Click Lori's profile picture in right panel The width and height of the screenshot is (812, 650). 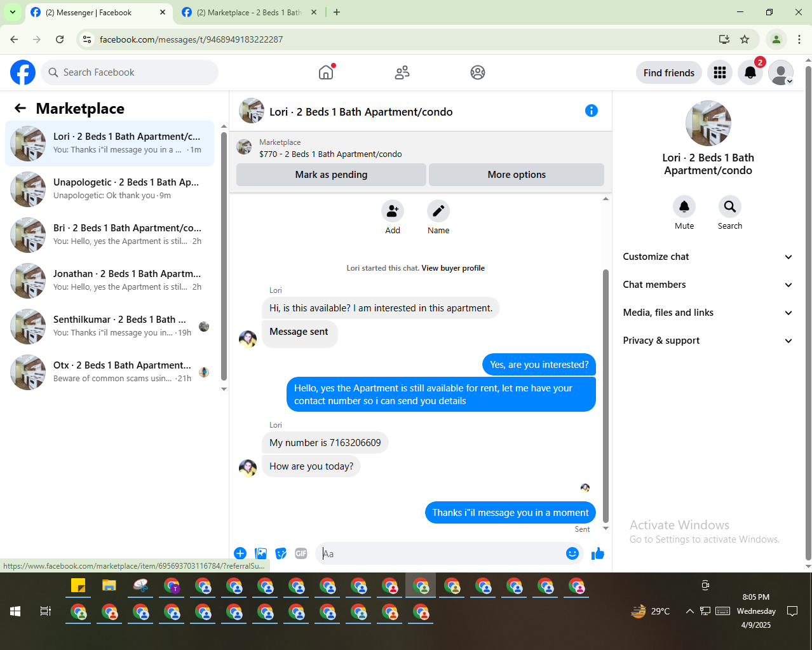(x=708, y=123)
